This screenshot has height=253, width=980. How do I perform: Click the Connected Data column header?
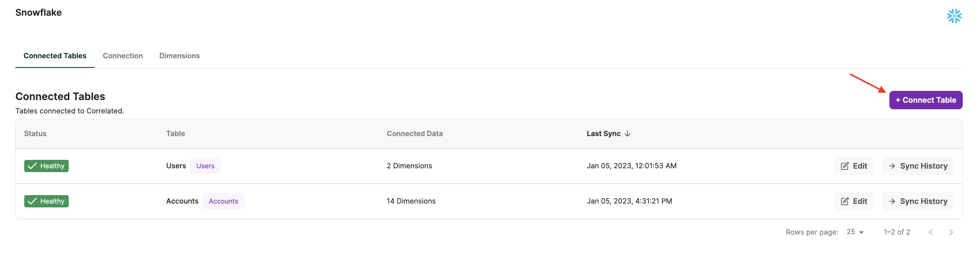click(x=414, y=134)
